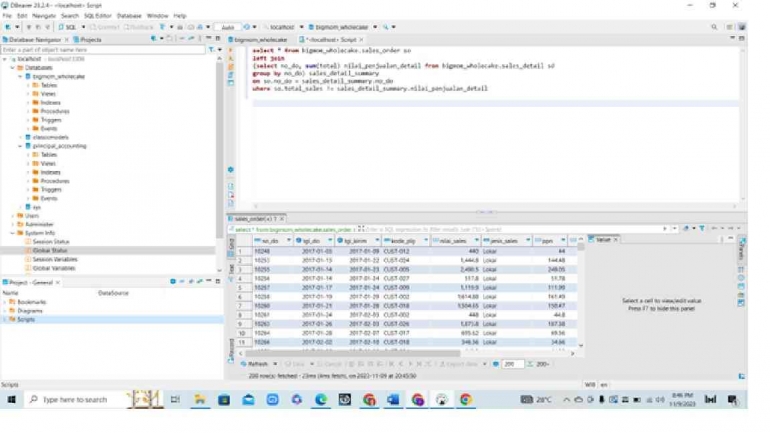Click the results horizontal scrollbar
Screen dimensions: 770x433
point(353,353)
